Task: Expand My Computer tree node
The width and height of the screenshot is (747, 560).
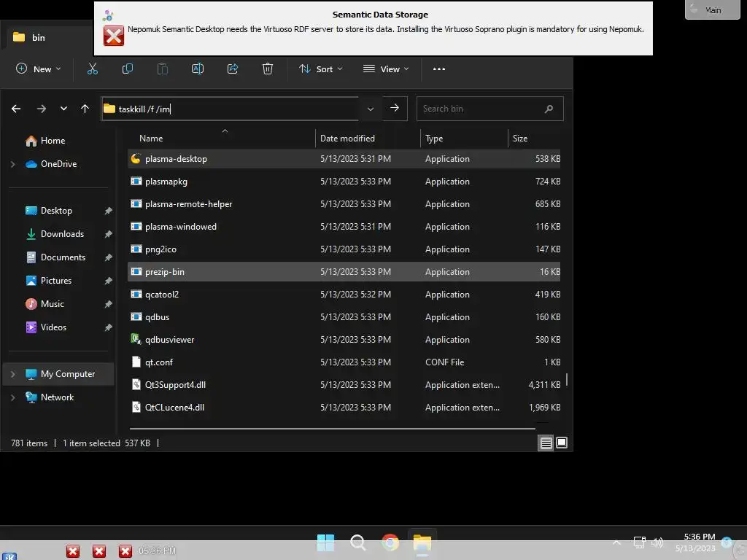Action: [13, 374]
